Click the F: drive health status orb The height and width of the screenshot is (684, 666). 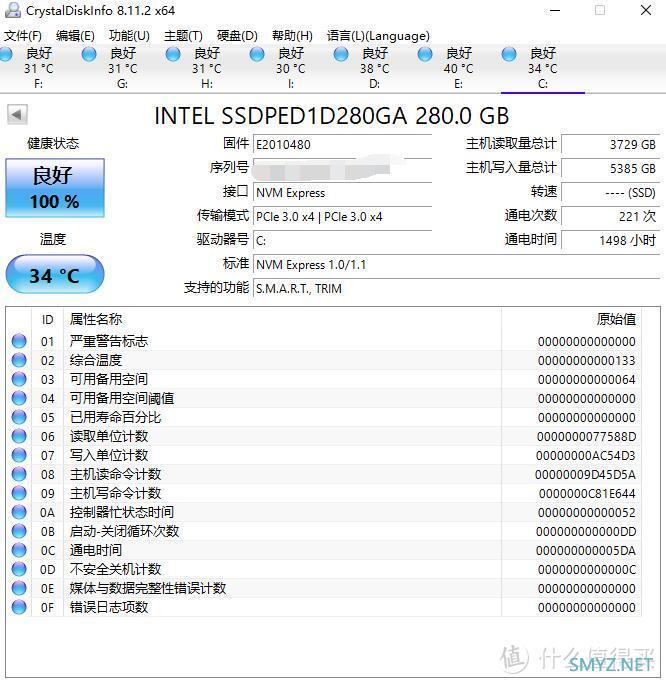[x=6, y=54]
